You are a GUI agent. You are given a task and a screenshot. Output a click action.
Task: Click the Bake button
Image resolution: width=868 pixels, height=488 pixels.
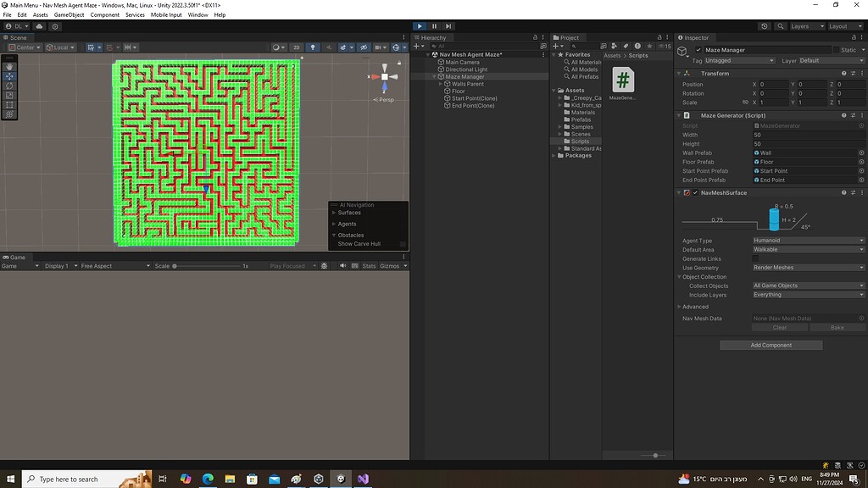(x=837, y=327)
